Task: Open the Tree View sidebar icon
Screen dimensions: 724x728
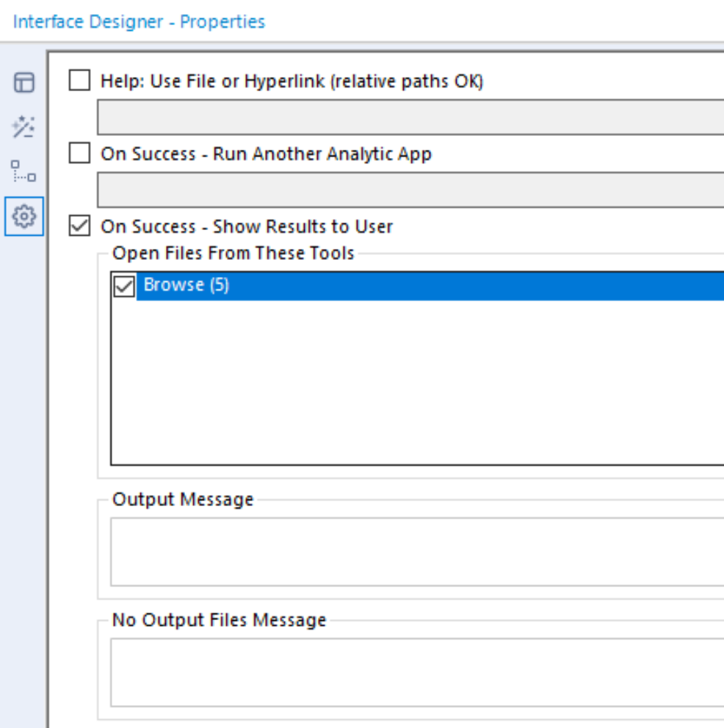Action: 24,172
